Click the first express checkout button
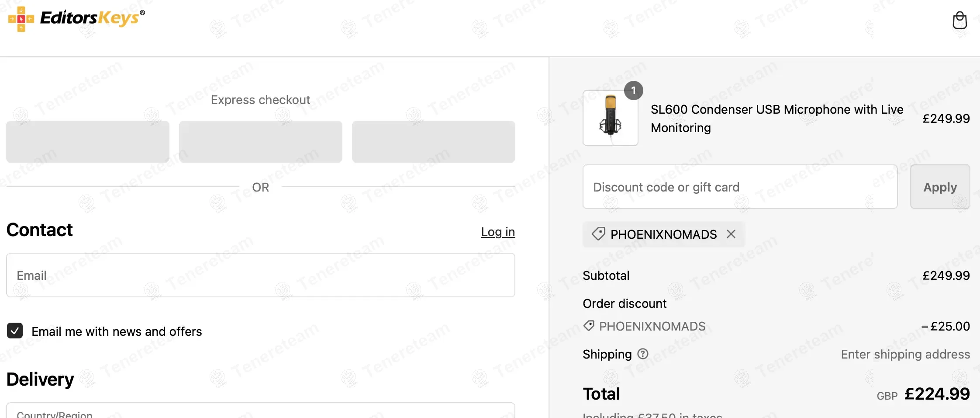This screenshot has height=418, width=980. [x=88, y=142]
